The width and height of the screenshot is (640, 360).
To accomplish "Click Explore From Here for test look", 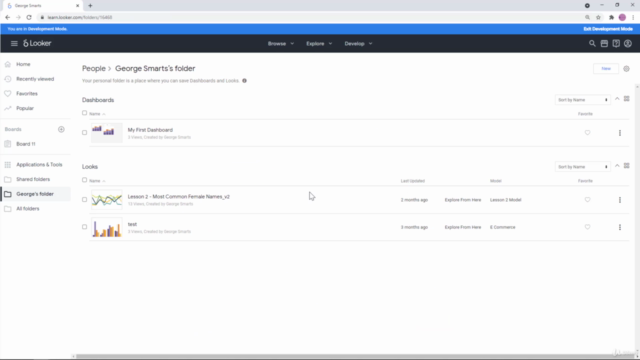I will click(463, 227).
